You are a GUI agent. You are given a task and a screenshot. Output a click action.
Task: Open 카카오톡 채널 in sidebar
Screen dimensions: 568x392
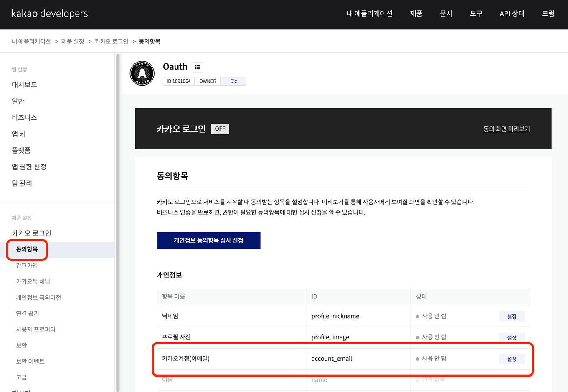click(33, 281)
